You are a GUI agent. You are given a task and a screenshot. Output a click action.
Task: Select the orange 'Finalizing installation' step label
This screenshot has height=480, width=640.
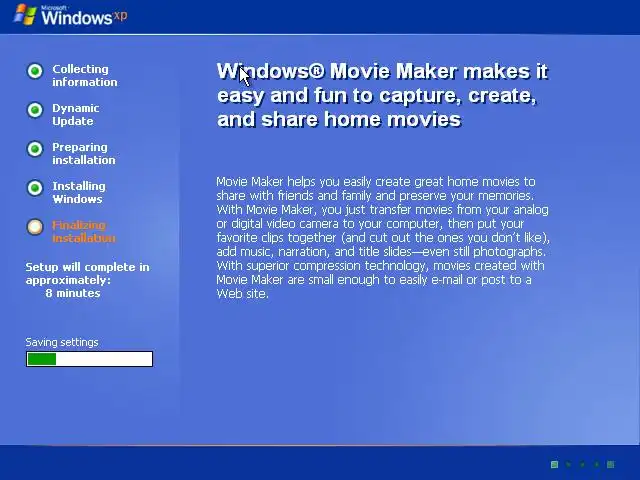[x=84, y=231]
